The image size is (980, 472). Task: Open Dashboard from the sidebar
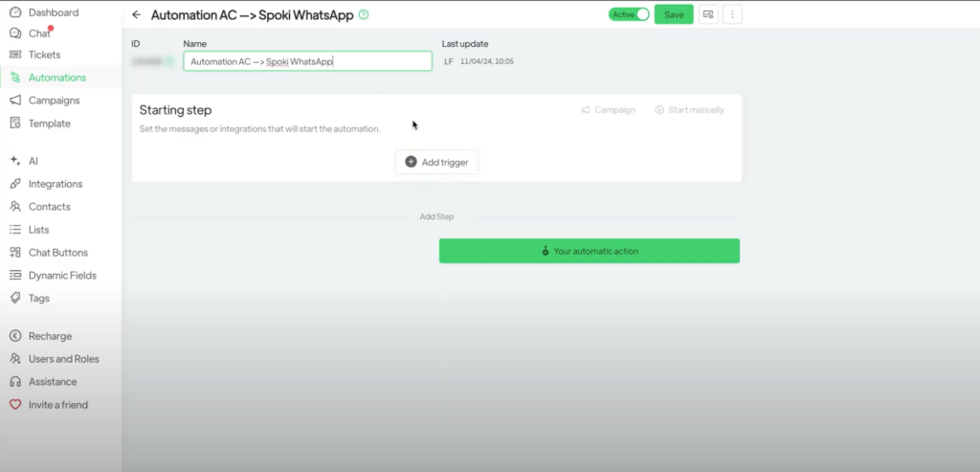click(x=54, y=12)
